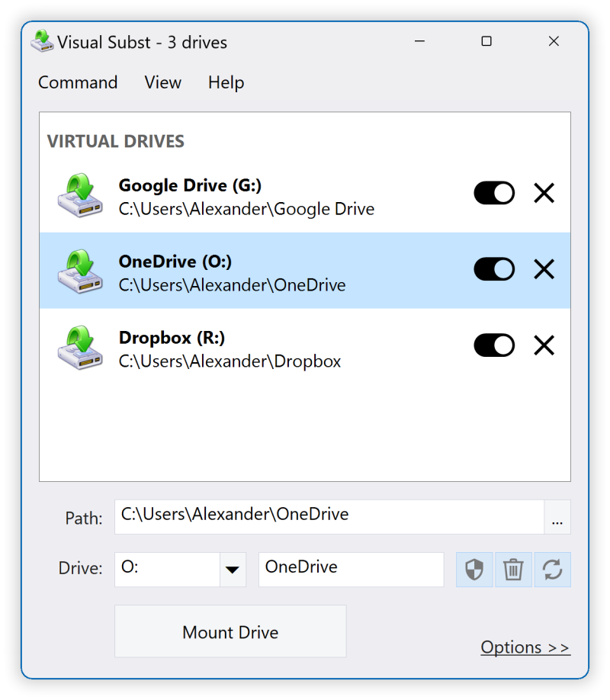Remove Google Drive (G:) with X icon
Viewport: 610px width, 700px height.
[544, 194]
